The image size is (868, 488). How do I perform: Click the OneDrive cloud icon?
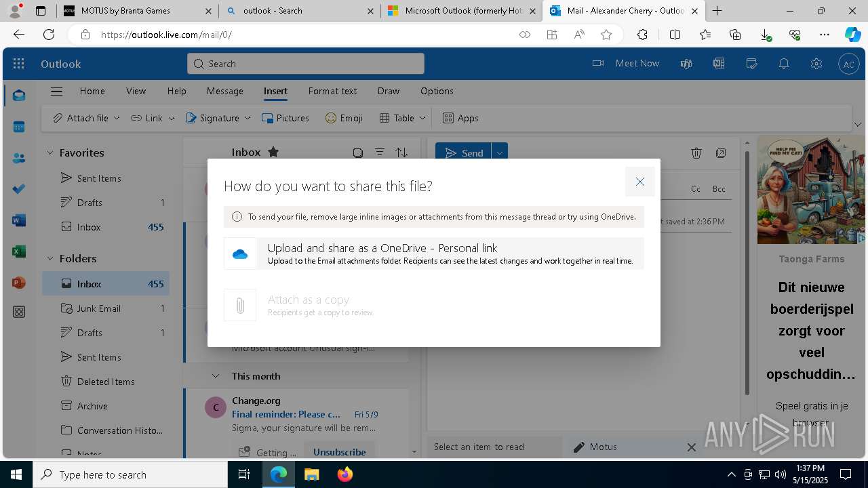[x=240, y=254]
